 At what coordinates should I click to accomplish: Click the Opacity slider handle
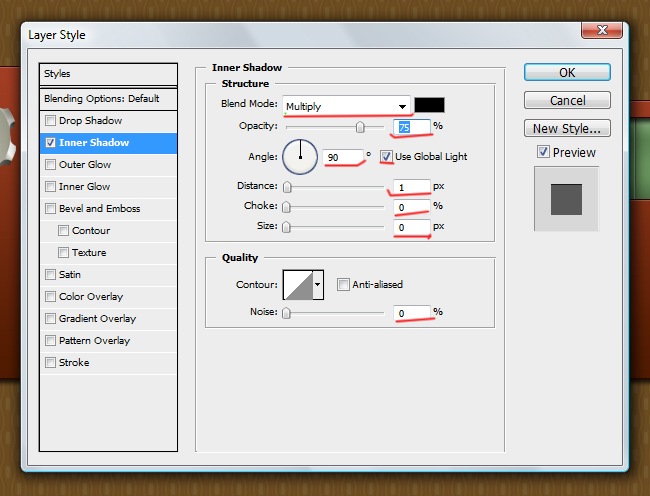click(360, 127)
